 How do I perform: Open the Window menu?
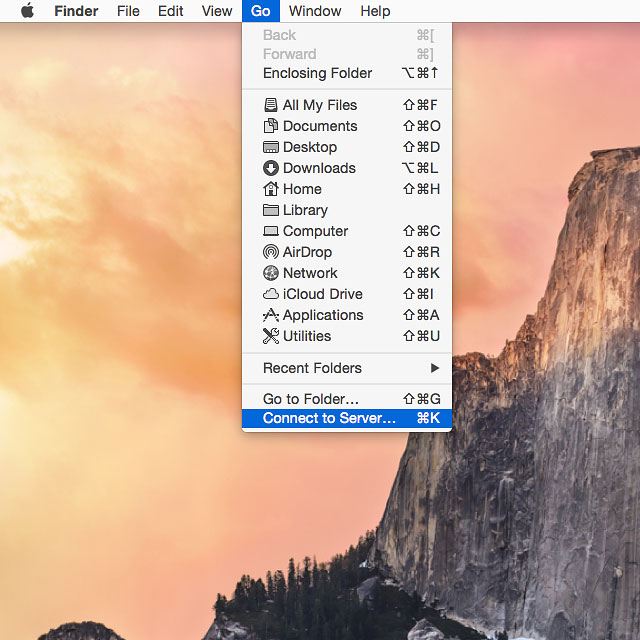click(x=315, y=11)
